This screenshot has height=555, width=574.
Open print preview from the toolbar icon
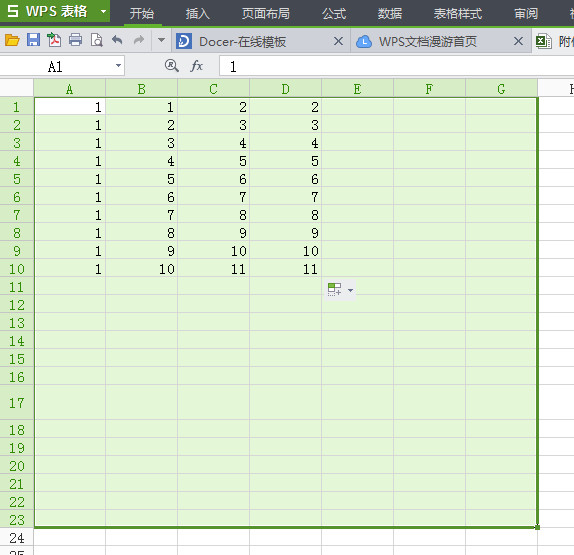click(x=97, y=40)
